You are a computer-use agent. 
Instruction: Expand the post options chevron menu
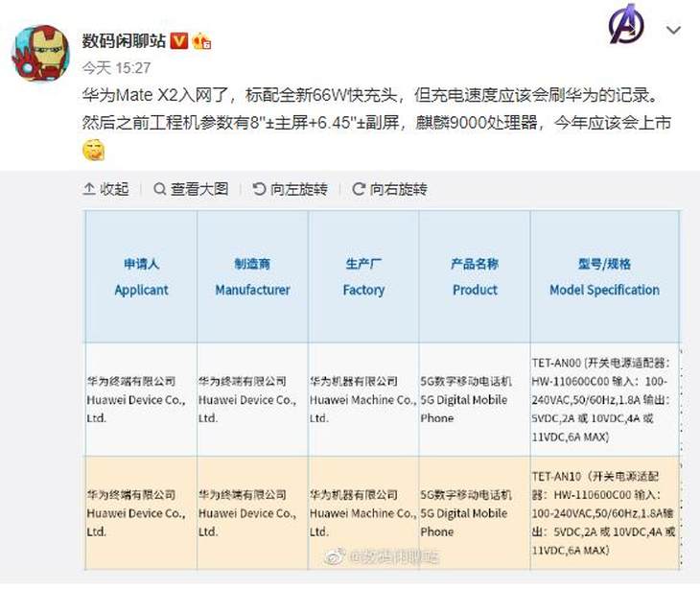(673, 30)
